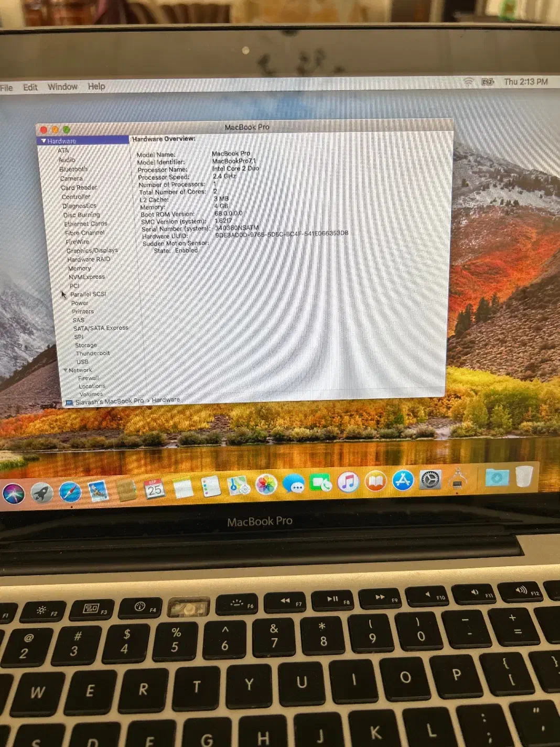This screenshot has height=747, width=560.
Task: Click System Information chip icon in Dock
Action: point(457,478)
